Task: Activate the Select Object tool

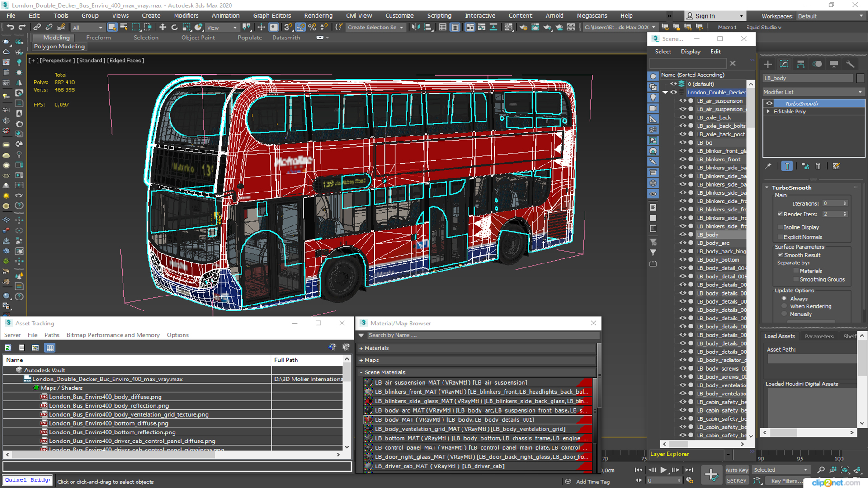Action: coord(112,27)
